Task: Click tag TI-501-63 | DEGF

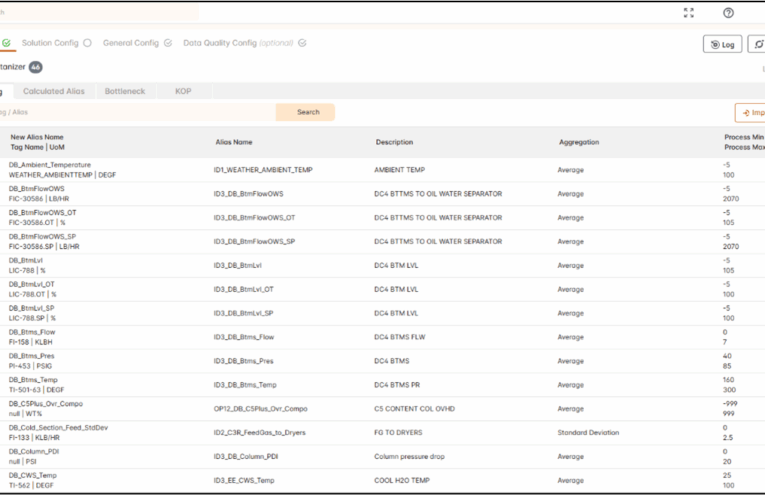Action: 37,390
